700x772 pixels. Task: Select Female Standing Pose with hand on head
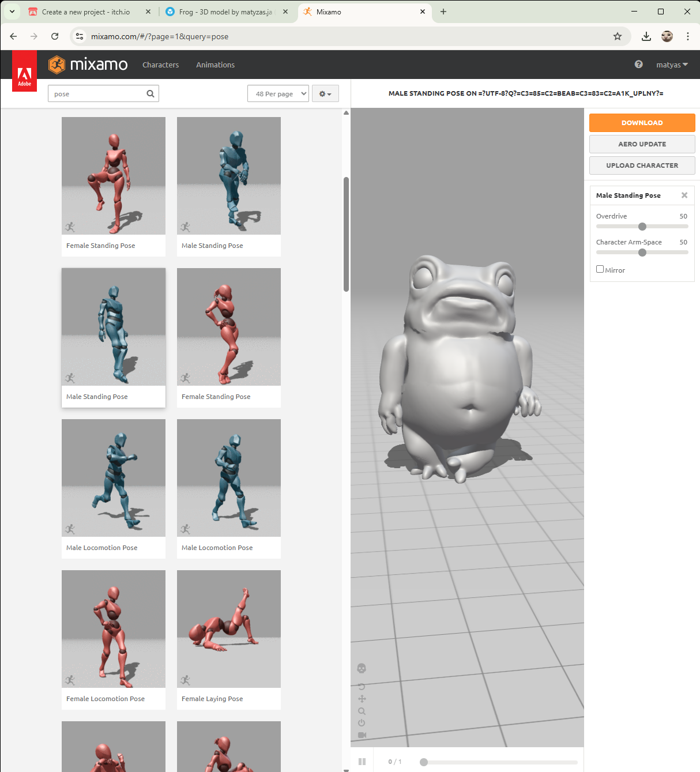pos(229,327)
